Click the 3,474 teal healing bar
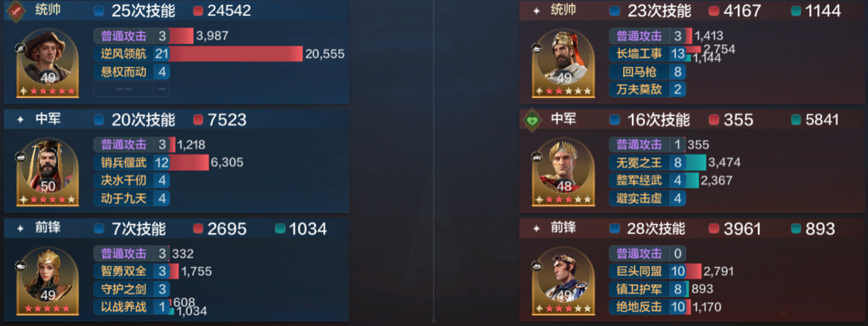The width and height of the screenshot is (868, 326). point(696,162)
